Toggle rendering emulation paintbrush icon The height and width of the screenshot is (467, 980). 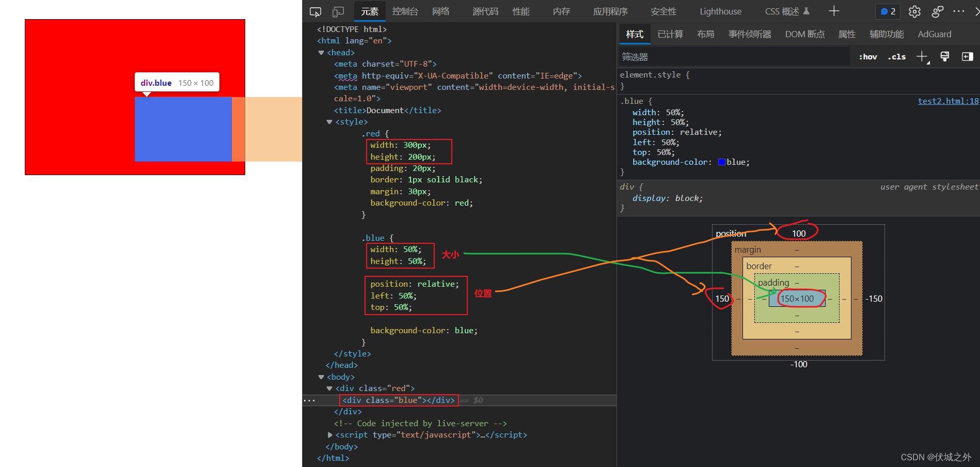click(x=945, y=57)
